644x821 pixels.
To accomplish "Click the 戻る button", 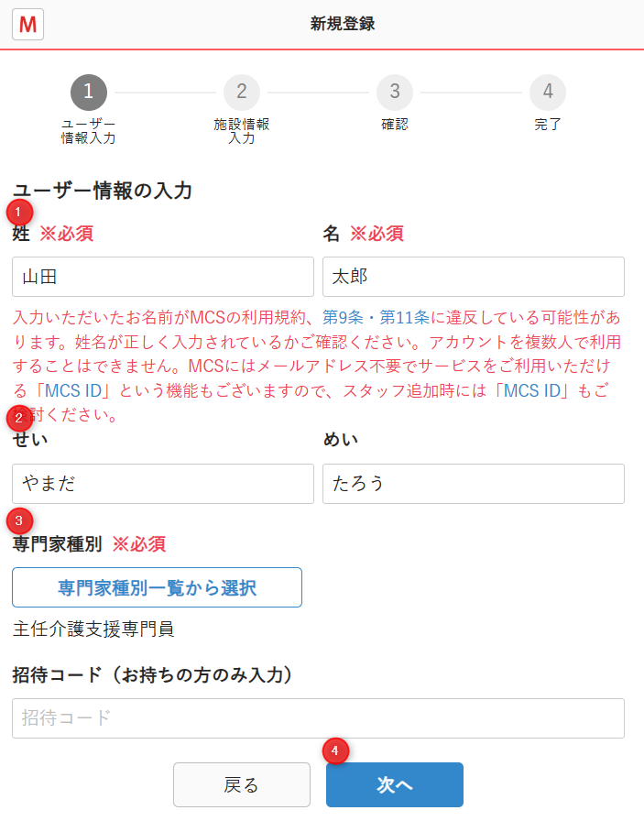I will pos(241,785).
